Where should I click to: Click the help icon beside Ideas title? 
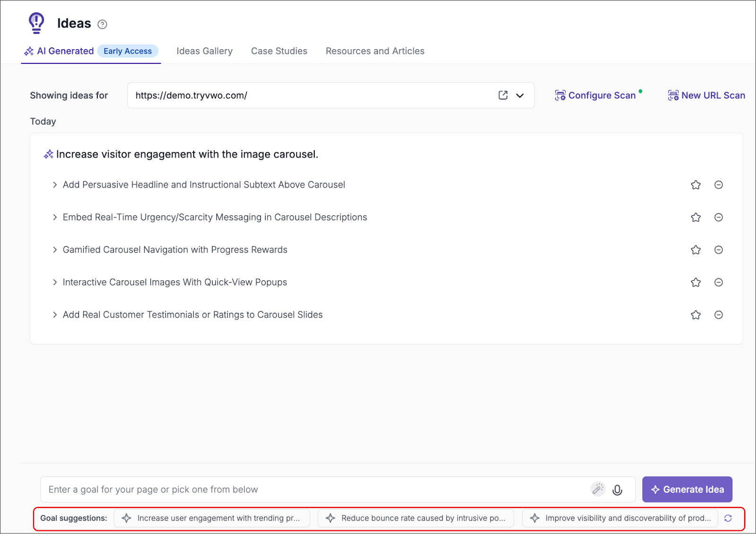[x=102, y=24]
